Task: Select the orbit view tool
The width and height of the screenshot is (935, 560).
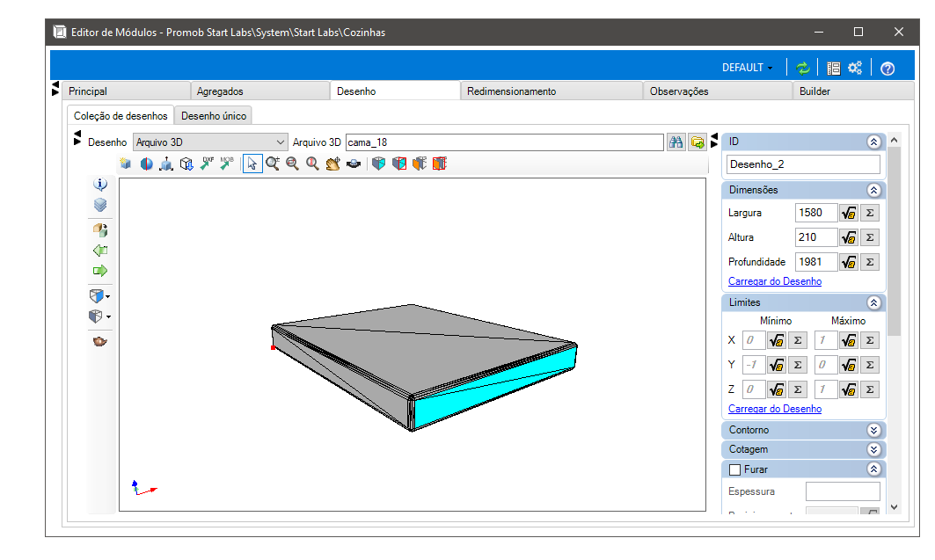Action: [353, 164]
